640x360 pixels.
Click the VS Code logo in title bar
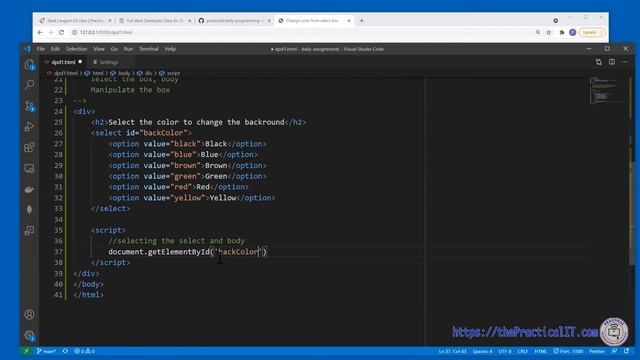(x=27, y=49)
